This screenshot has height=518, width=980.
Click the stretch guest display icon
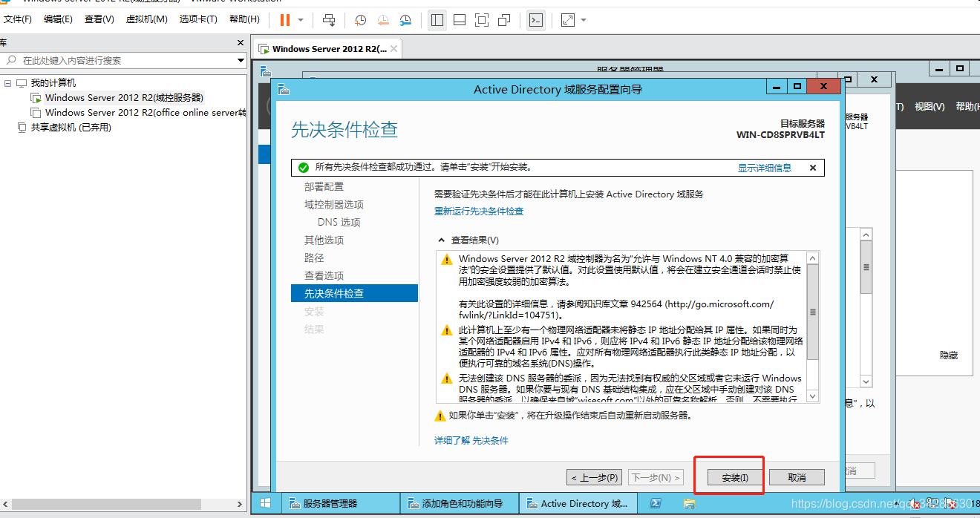pyautogui.click(x=568, y=20)
